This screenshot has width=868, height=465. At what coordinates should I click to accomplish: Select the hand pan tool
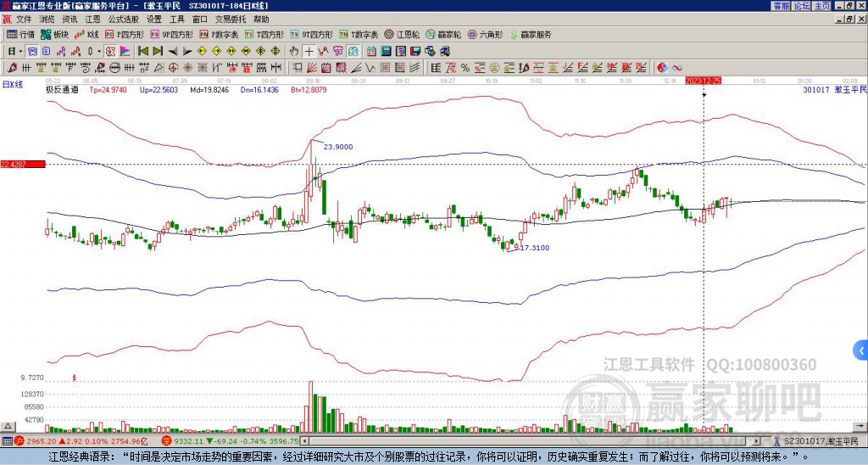(294, 52)
